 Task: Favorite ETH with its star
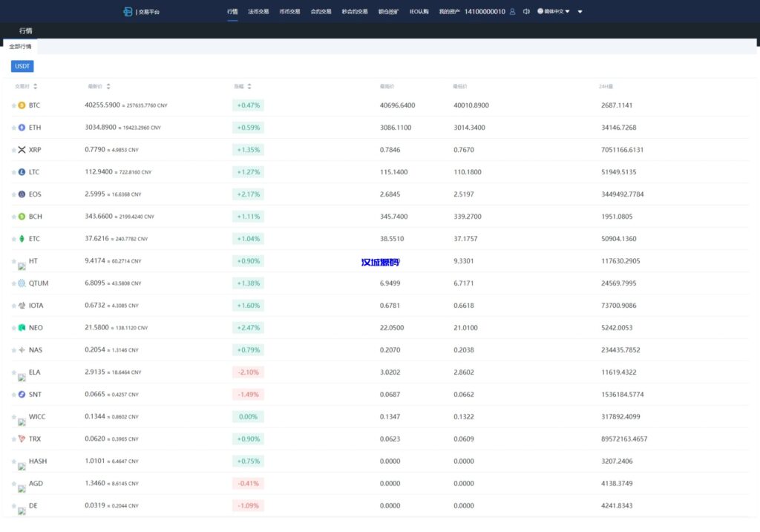tap(13, 128)
